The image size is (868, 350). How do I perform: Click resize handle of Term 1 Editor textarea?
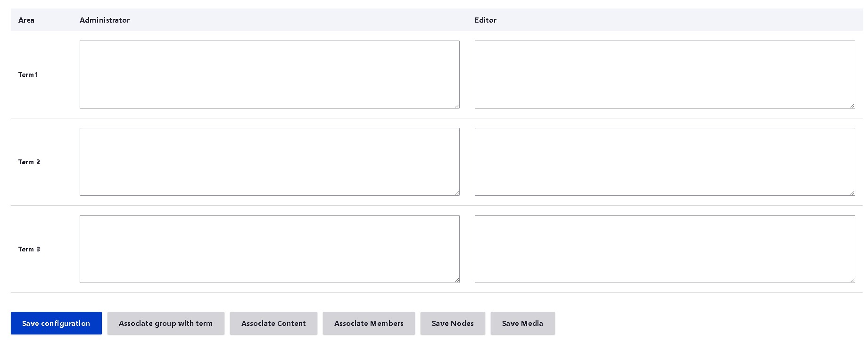point(852,106)
